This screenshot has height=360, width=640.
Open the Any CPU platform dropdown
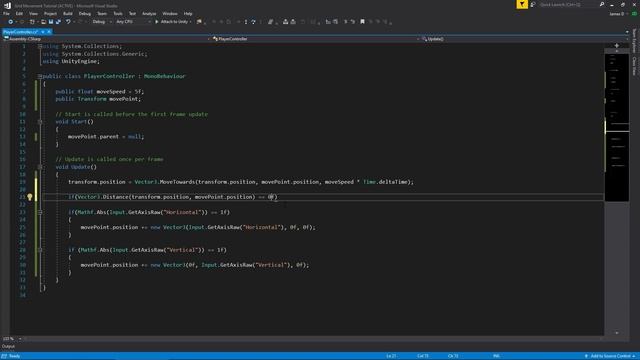pos(133,22)
